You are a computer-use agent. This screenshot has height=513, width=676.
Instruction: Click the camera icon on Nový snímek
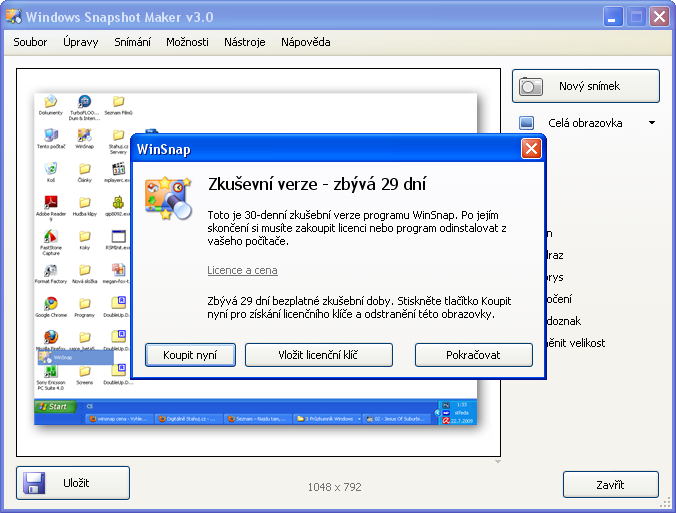coord(530,86)
